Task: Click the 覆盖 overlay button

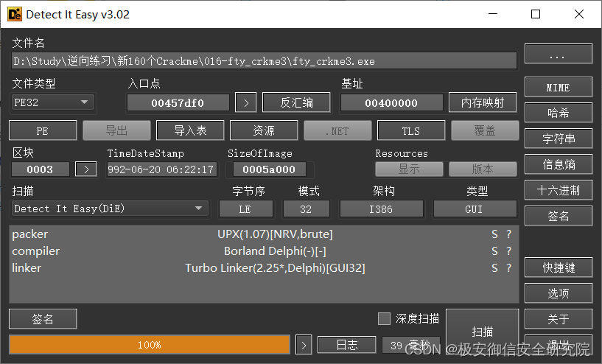Action: [x=485, y=130]
